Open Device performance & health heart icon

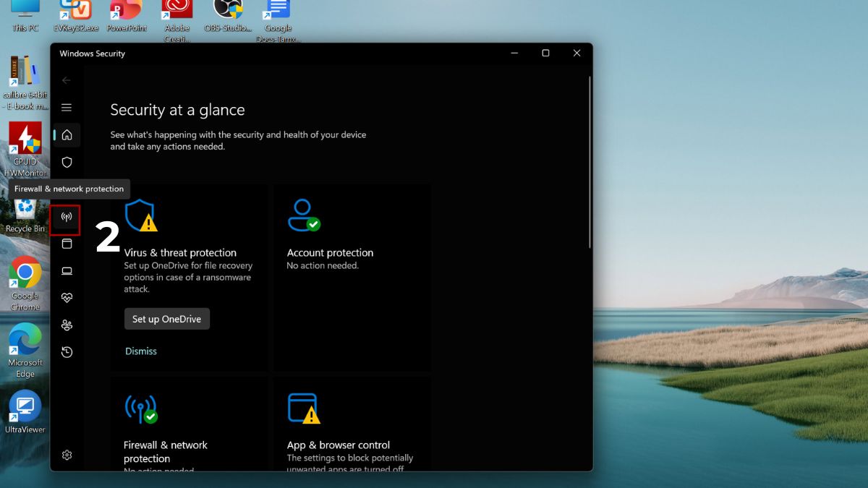click(67, 298)
